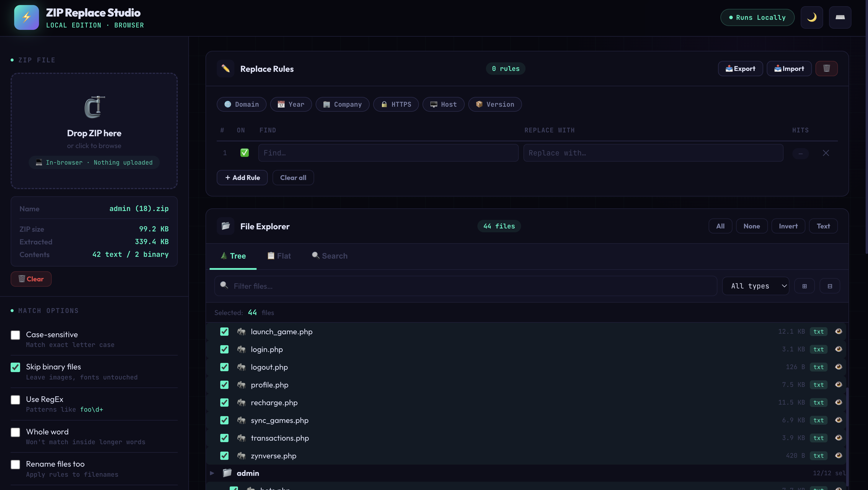
Task: Switch to the Search tab
Action: pos(329,256)
